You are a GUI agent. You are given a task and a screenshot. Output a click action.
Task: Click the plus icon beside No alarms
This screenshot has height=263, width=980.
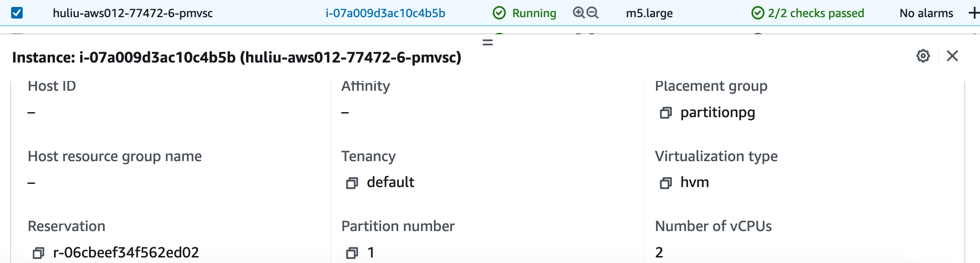click(974, 13)
